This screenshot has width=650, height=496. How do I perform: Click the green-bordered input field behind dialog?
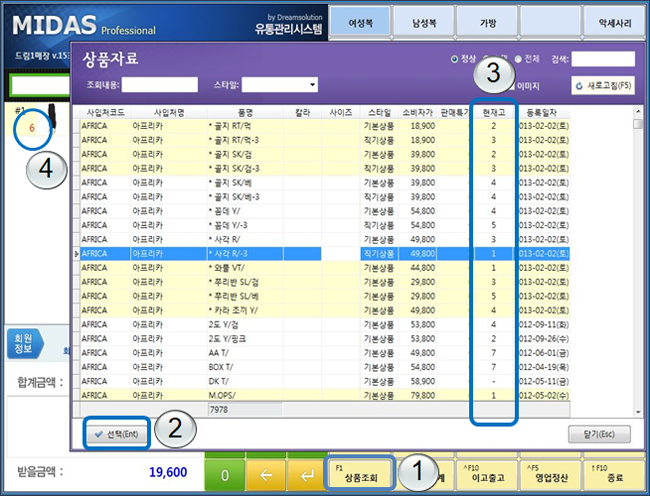coord(41,85)
